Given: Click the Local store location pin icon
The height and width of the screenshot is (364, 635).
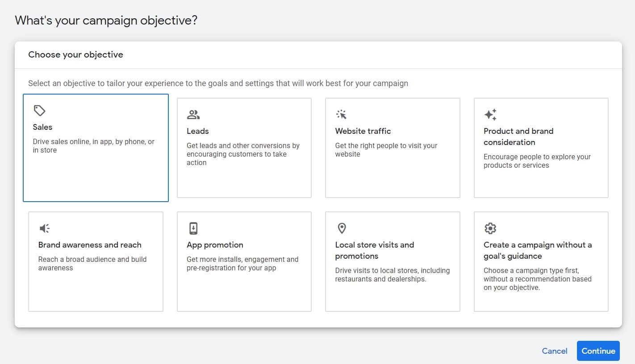Looking at the screenshot, I should coord(342,228).
